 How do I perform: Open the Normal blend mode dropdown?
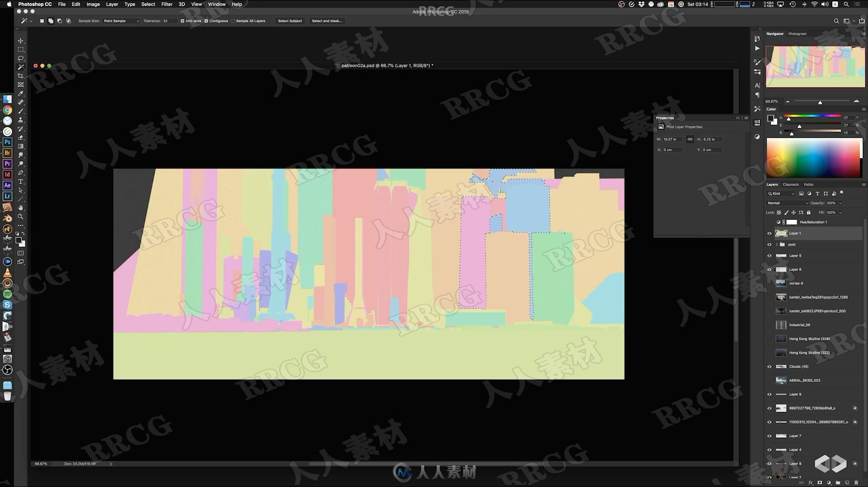(788, 203)
